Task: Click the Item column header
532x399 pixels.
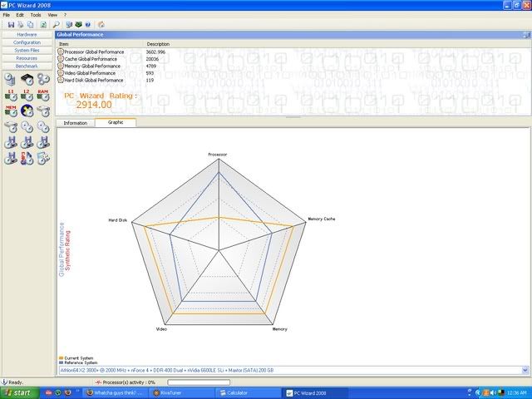Action: (100, 44)
